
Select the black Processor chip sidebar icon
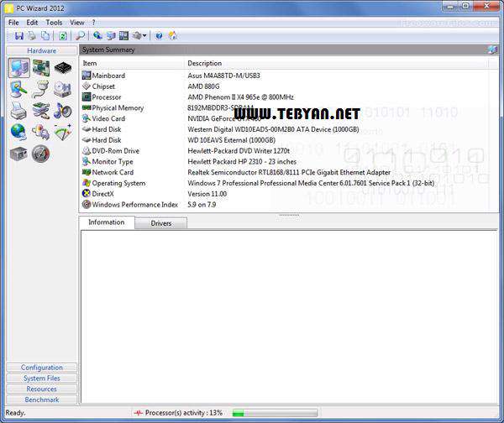63,68
